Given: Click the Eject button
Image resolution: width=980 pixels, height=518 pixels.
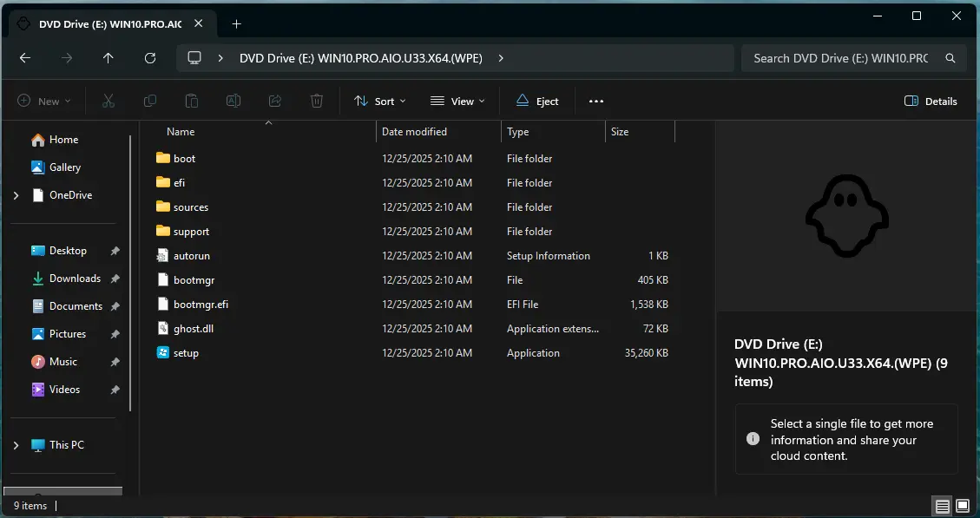Looking at the screenshot, I should point(537,102).
